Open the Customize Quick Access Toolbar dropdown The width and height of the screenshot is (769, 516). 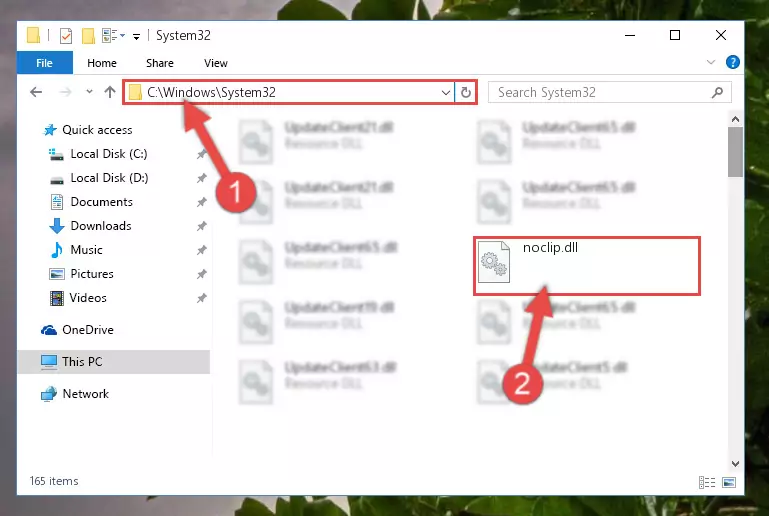[136, 36]
